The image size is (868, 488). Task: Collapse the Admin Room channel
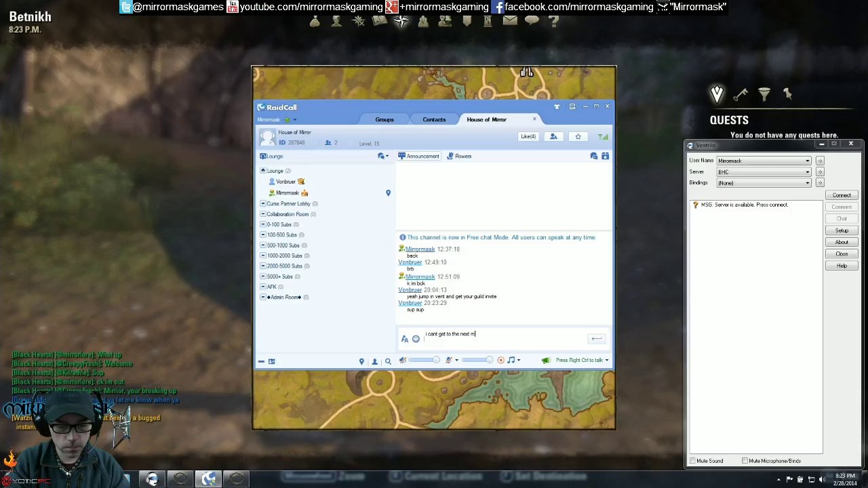click(263, 297)
